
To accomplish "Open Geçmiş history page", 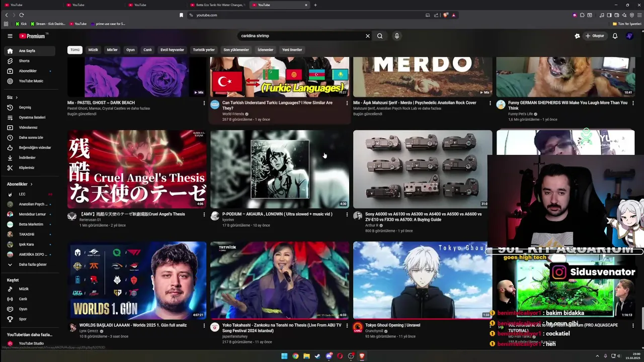I will click(30, 107).
